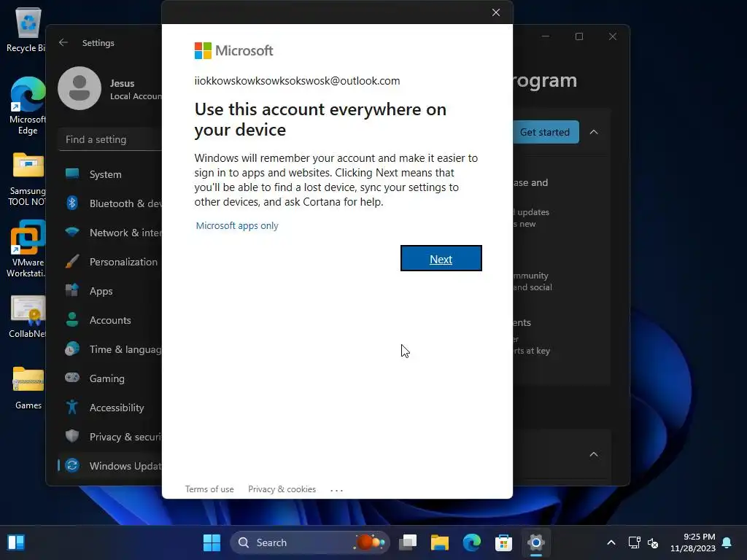747x560 pixels.
Task: Open CollabNet desktop icon
Action: click(27, 316)
